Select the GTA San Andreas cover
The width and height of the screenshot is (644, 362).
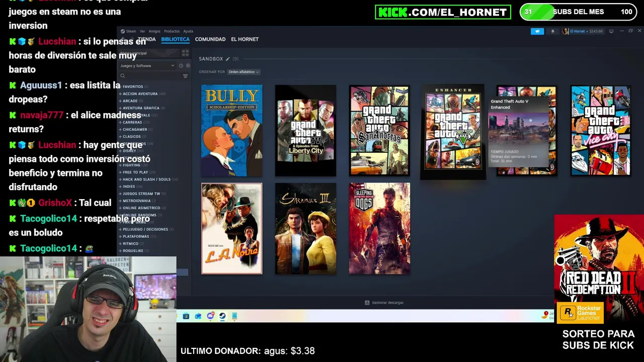(379, 130)
